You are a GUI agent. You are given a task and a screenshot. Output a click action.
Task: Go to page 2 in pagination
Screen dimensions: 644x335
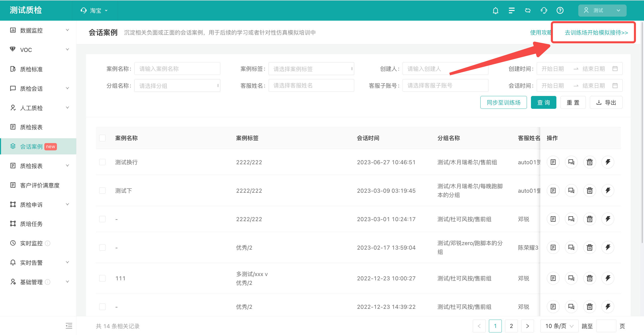click(511, 326)
